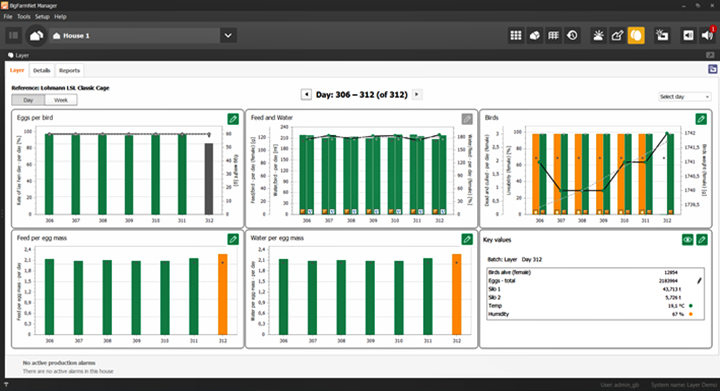Edit the Feed per egg mass chart
This screenshot has width=720, height=391.
233,240
